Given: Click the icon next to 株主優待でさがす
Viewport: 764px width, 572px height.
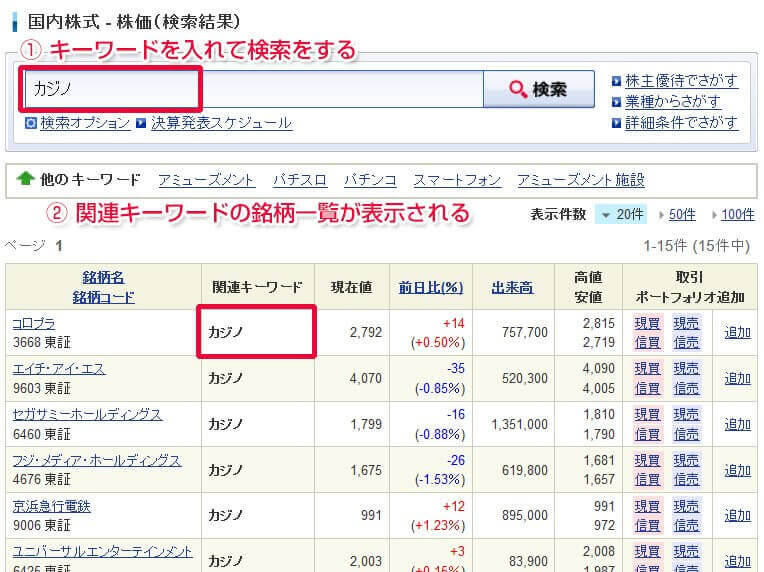Looking at the screenshot, I should tap(616, 81).
